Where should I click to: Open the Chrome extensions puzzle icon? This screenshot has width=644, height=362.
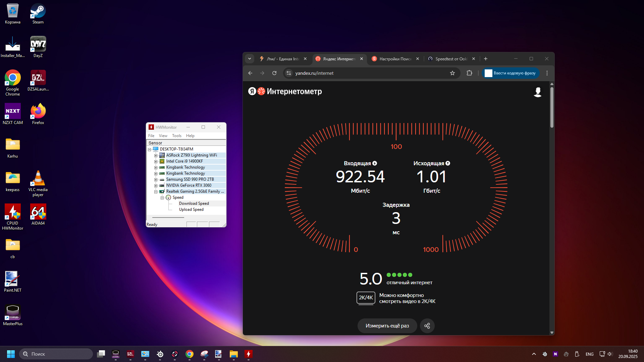point(469,73)
